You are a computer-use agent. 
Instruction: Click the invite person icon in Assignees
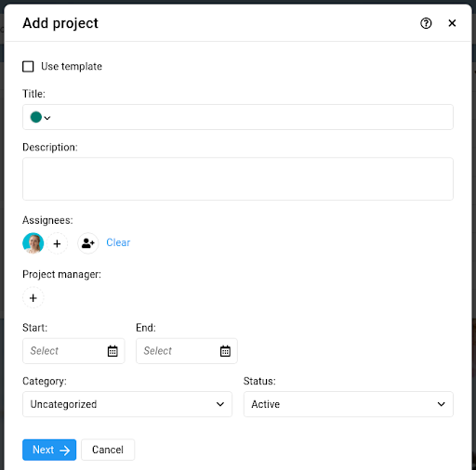click(x=88, y=243)
